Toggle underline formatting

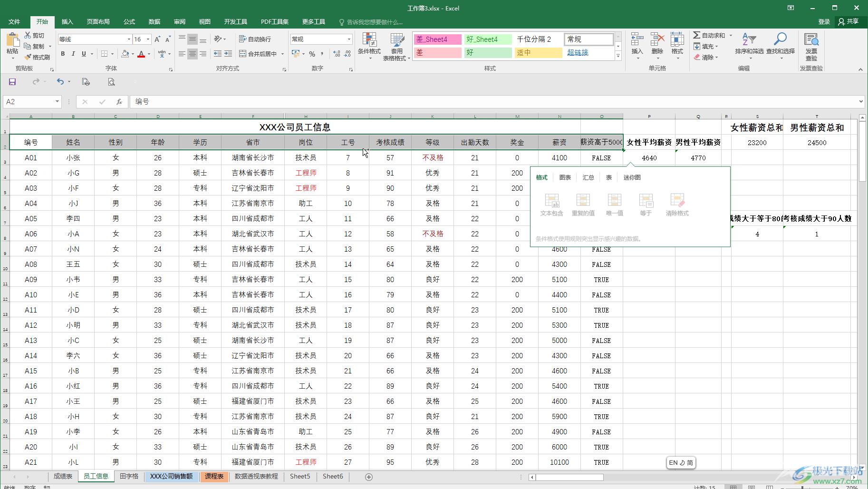(x=84, y=54)
